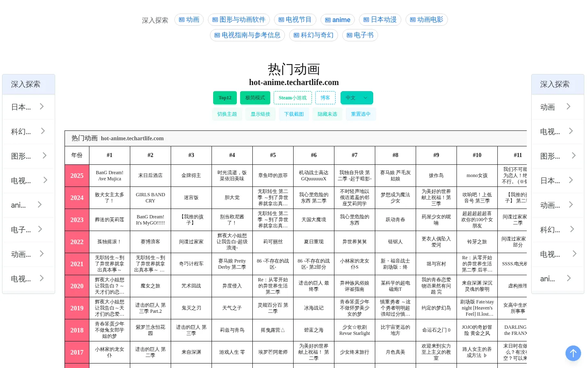Expand 日本... in the left 深入探索 panel
Image resolution: width=588 pixels, height=368 pixels.
pos(29,107)
